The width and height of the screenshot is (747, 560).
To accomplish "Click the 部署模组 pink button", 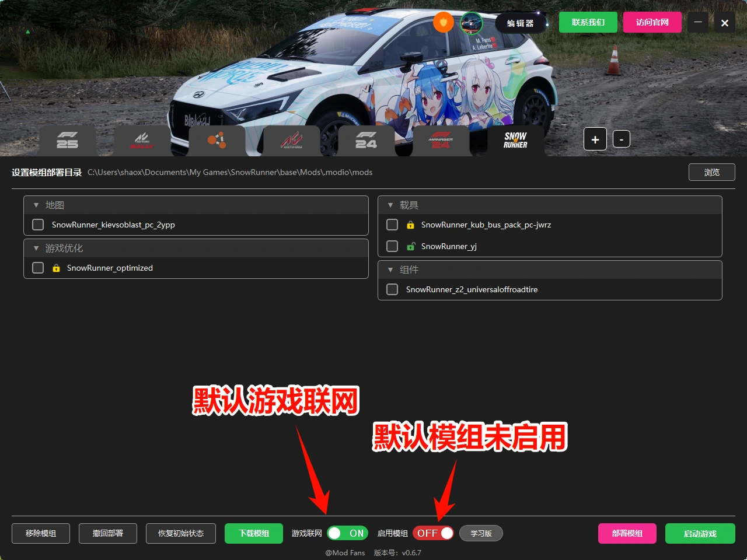I will point(627,533).
